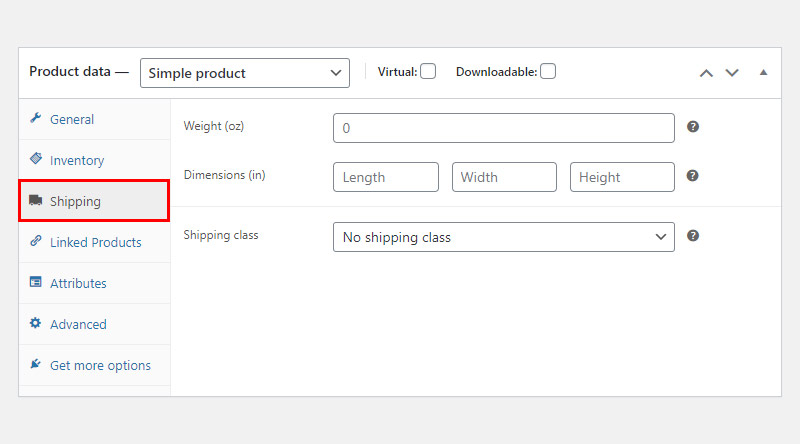Focus the Length dimension input field
Image resolution: width=800 pixels, height=444 pixels.
(386, 177)
